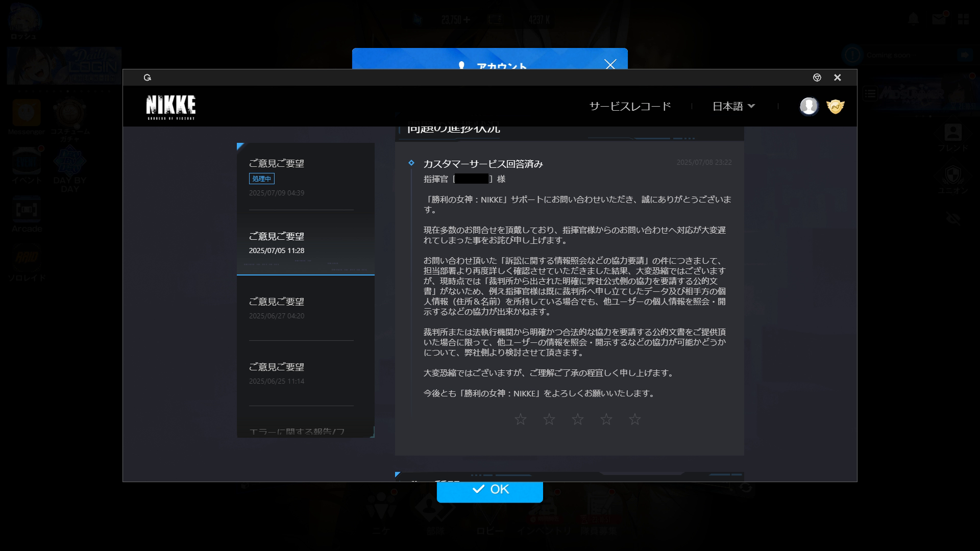Image resolution: width=980 pixels, height=551 pixels.
Task: Expand the 日本語 language dropdown
Action: (733, 106)
